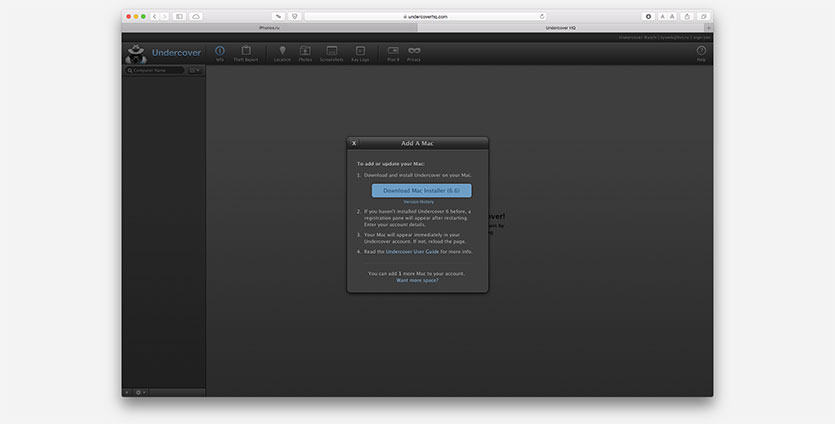The height and width of the screenshot is (424, 835).
Task: Open the Undercover User Guide link
Action: [x=412, y=251]
